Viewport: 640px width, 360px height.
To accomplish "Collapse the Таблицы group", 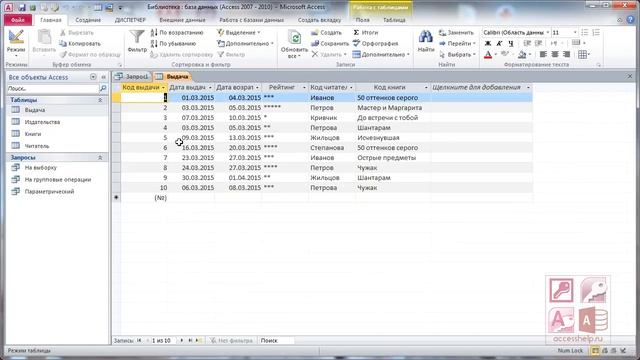I will tap(100, 100).
